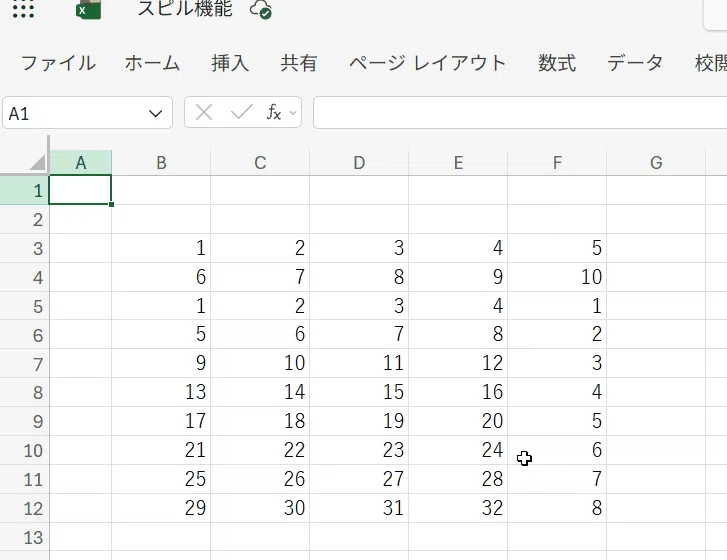The height and width of the screenshot is (560, 727).
Task: Select cell E11 containing 28
Action: [458, 479]
